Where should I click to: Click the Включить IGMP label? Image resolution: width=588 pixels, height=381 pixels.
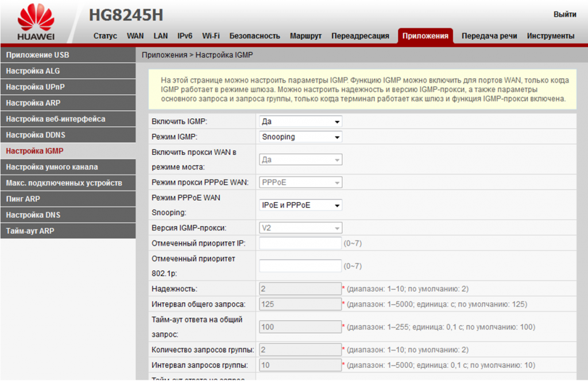tap(179, 122)
